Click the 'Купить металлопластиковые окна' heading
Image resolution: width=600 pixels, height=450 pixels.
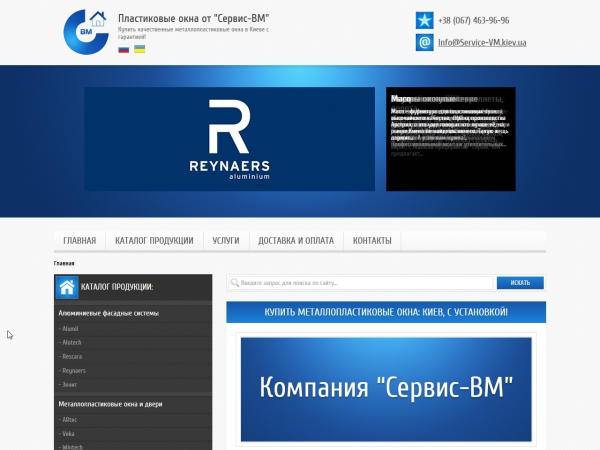pyautogui.click(x=386, y=312)
